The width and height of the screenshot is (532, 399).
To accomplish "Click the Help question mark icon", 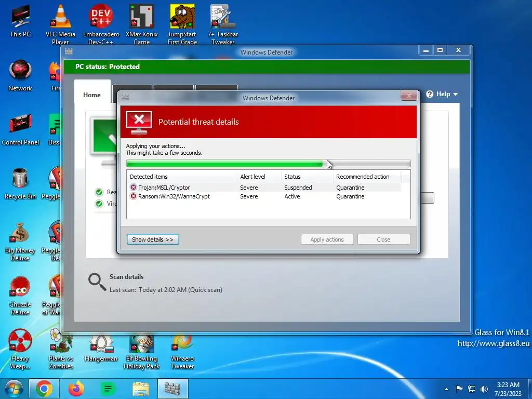I will [x=430, y=94].
